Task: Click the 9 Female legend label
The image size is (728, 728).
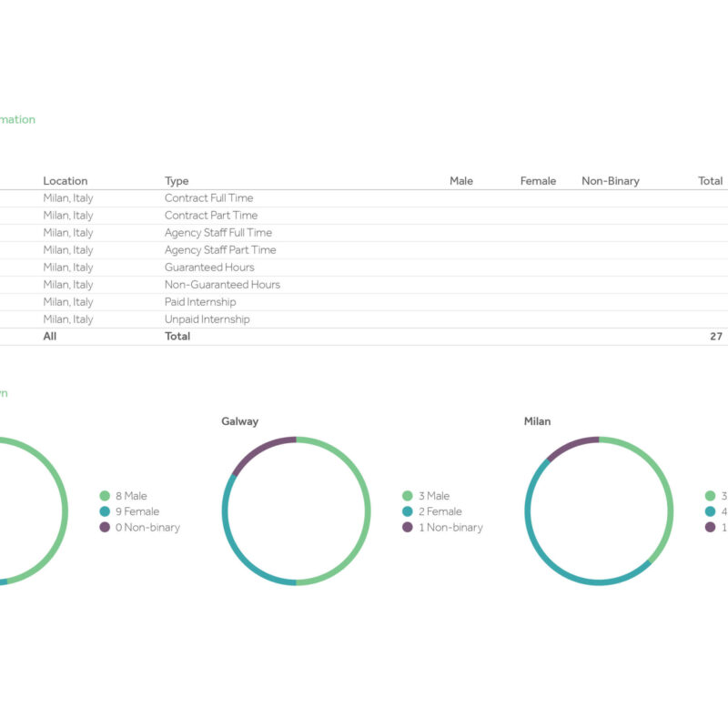Action: click(x=137, y=511)
